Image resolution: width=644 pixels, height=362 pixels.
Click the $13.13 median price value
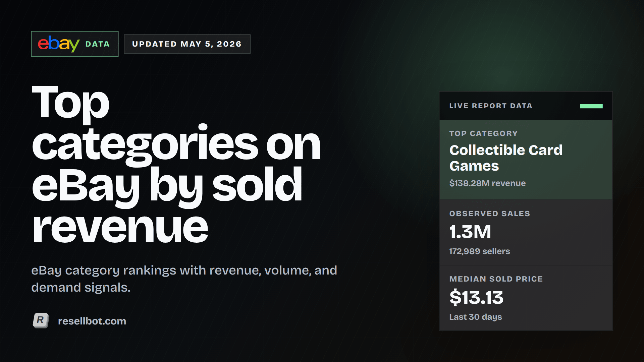(476, 297)
